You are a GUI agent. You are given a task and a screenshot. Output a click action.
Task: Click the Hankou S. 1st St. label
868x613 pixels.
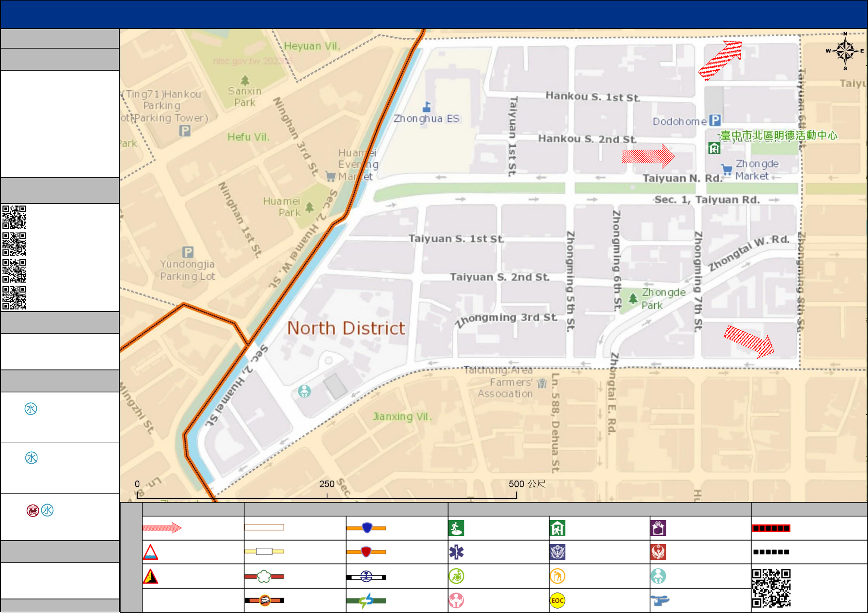pos(593,97)
